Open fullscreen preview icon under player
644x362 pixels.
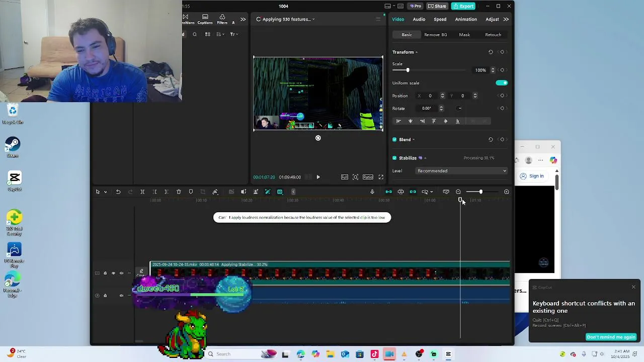(381, 177)
